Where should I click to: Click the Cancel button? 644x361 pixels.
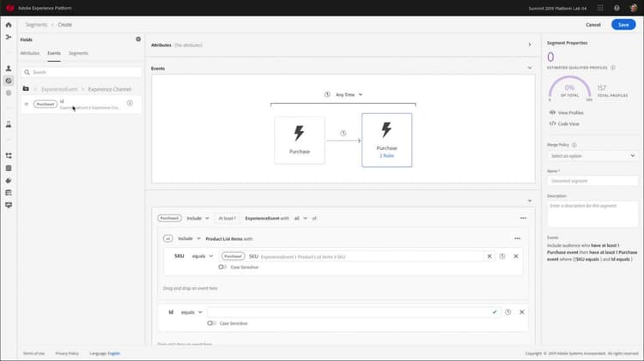[593, 25]
